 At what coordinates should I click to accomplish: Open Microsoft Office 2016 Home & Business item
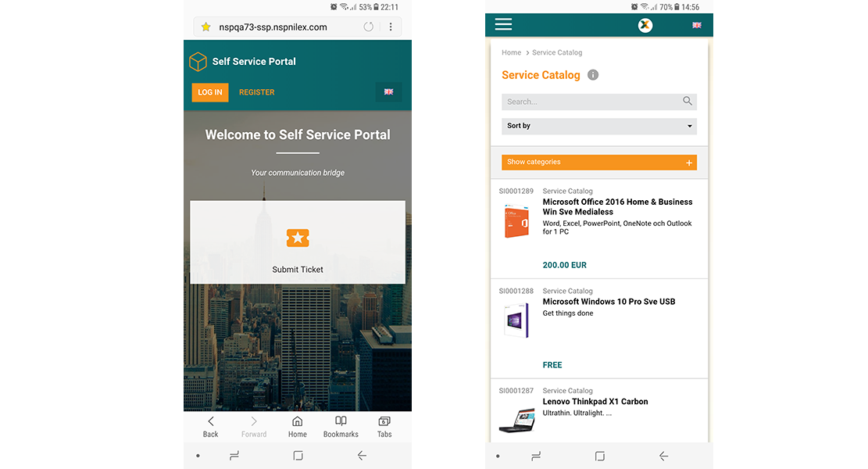[617, 207]
